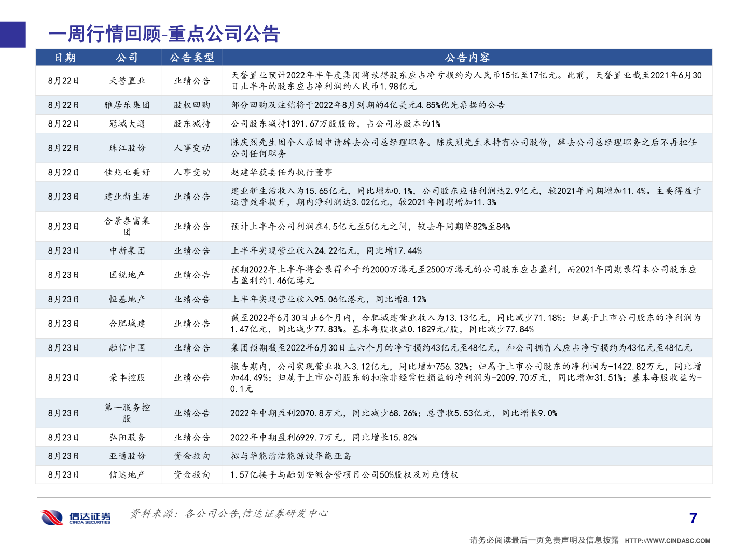Click the company name 天誉置业
Viewport: 747px width, 560px height.
[x=128, y=80]
